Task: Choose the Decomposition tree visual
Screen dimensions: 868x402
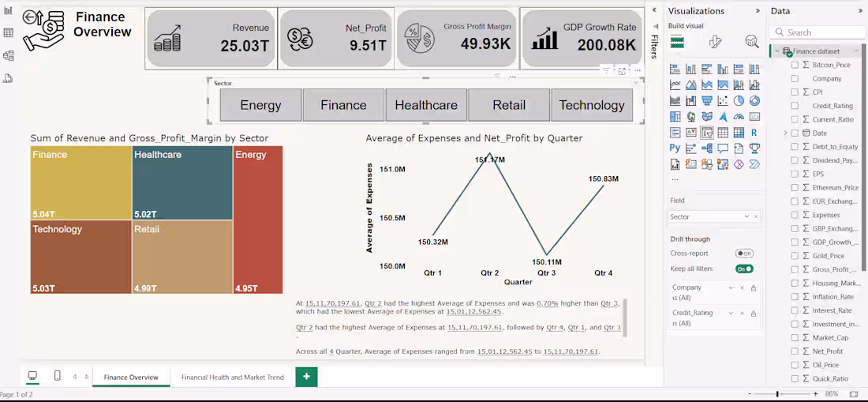Action: coord(706,148)
